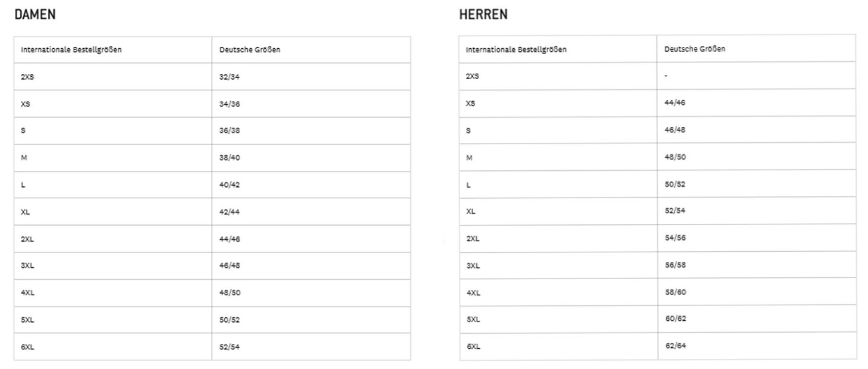Image resolution: width=868 pixels, height=369 pixels.
Task: Select Damen size M row label
Action: (x=24, y=158)
